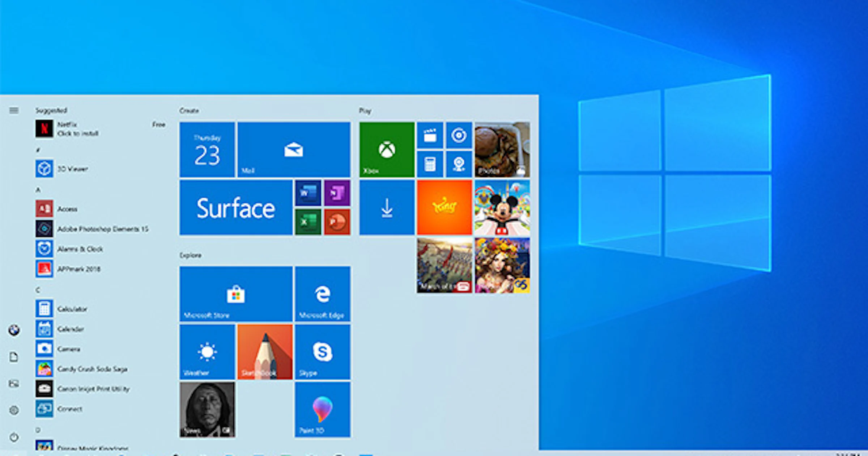Click the user account avatar icon
This screenshot has width=868, height=456.
(14, 330)
